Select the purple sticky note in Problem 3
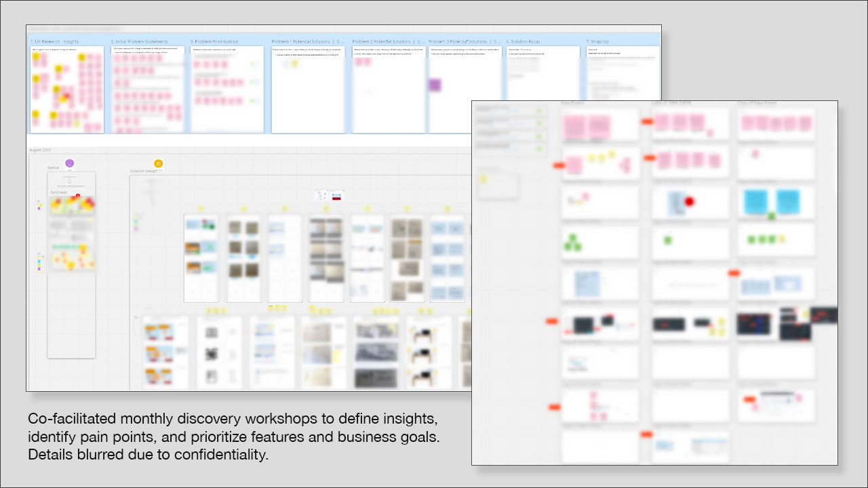Viewport: 868px width, 488px height. [x=435, y=85]
